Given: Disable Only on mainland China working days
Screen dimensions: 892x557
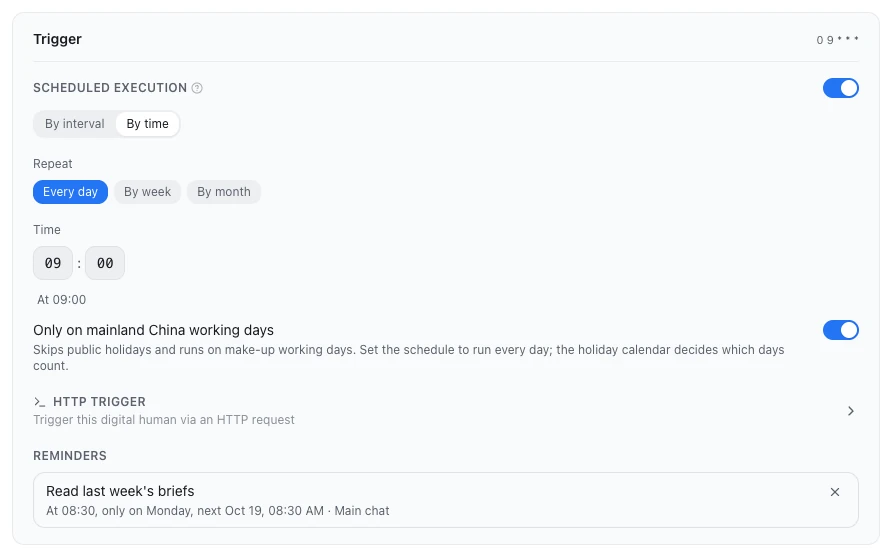Looking at the screenshot, I should pos(840,330).
